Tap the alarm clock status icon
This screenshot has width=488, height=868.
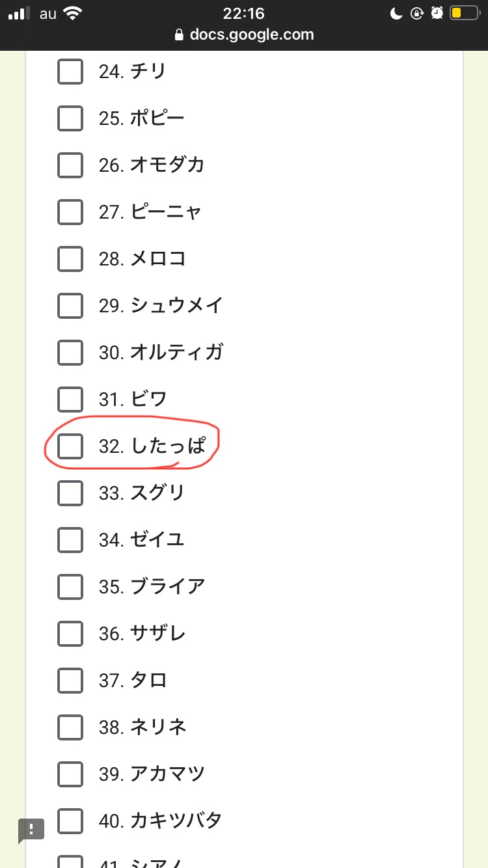437,13
